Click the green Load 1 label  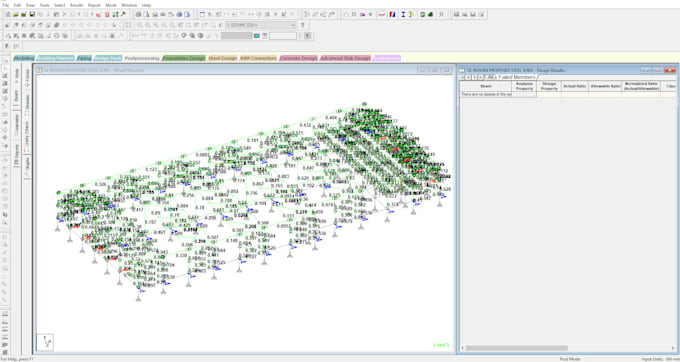tap(441, 345)
